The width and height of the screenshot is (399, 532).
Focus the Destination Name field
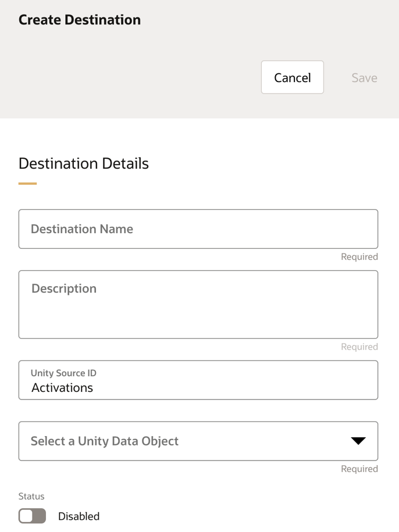pos(198,229)
